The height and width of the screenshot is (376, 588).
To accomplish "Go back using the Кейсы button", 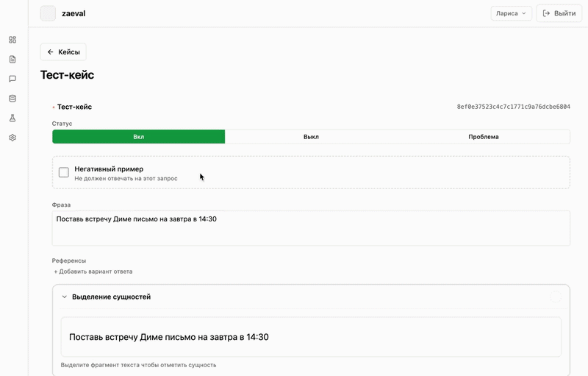I will coord(63,52).
